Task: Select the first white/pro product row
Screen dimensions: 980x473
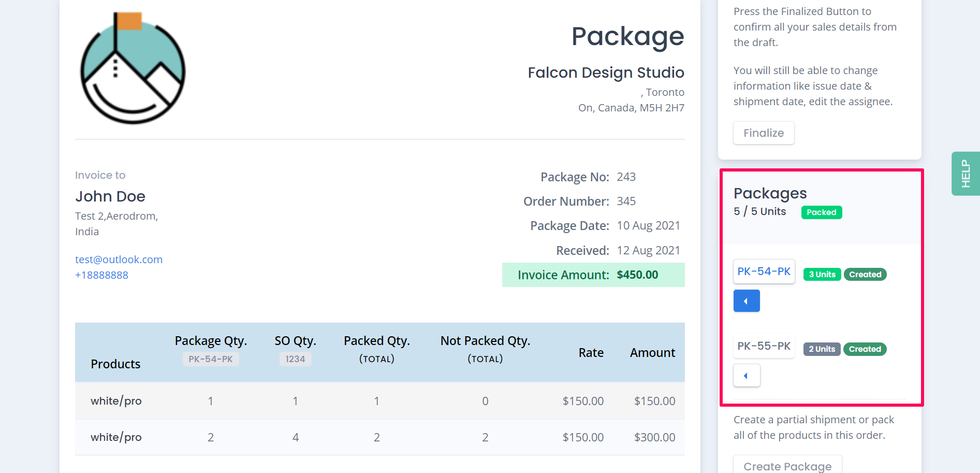Action: click(x=379, y=401)
